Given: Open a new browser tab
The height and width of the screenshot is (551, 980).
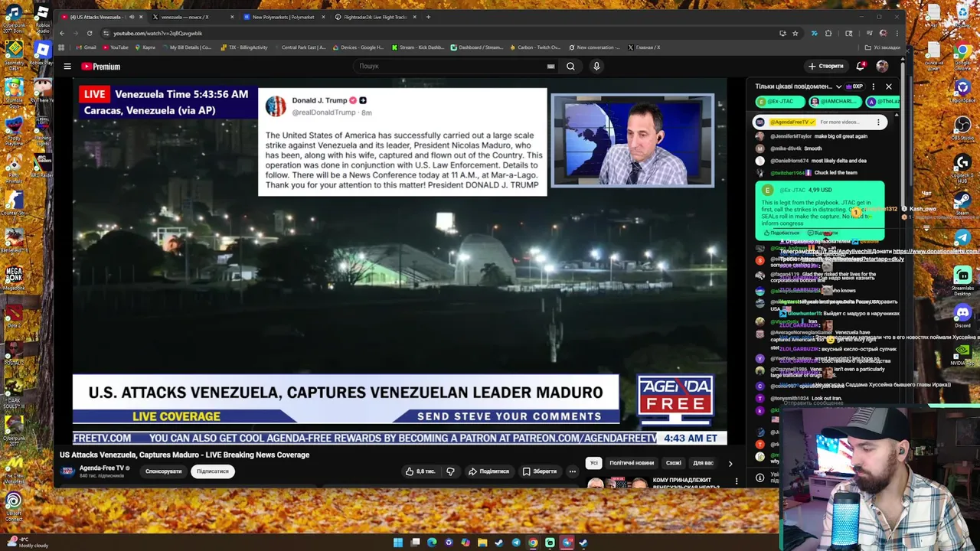Looking at the screenshot, I should pyautogui.click(x=428, y=17).
